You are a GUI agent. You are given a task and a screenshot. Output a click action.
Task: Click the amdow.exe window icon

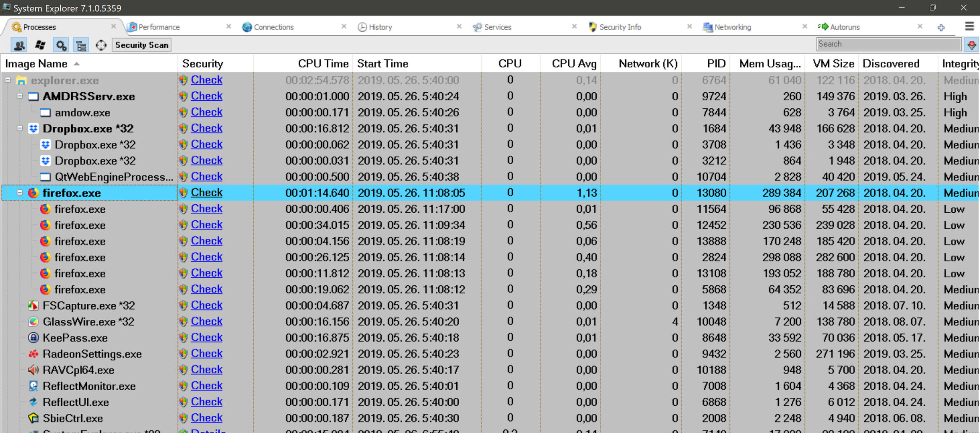(45, 112)
